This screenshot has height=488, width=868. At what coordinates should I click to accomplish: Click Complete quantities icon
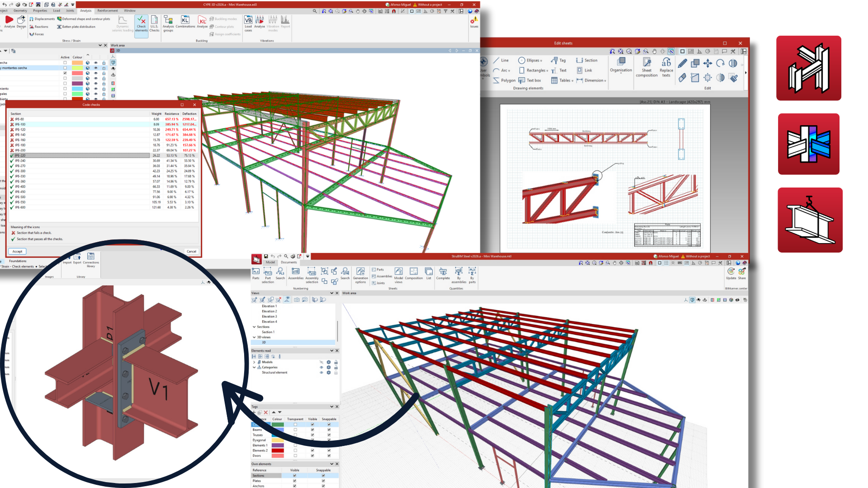(443, 272)
